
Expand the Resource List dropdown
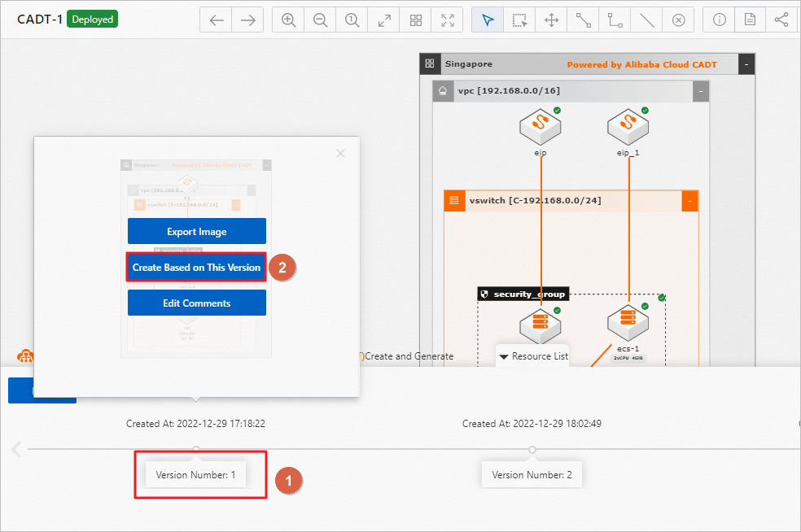point(533,356)
